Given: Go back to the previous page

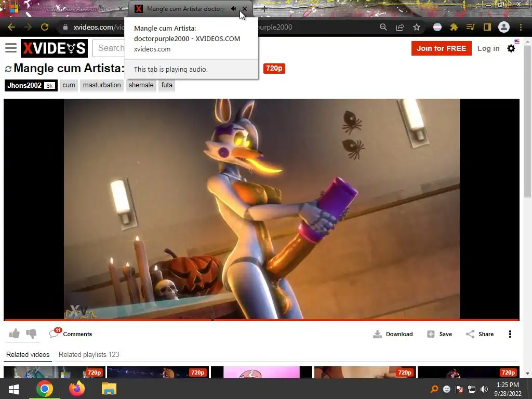Looking at the screenshot, I should click(x=11, y=27).
